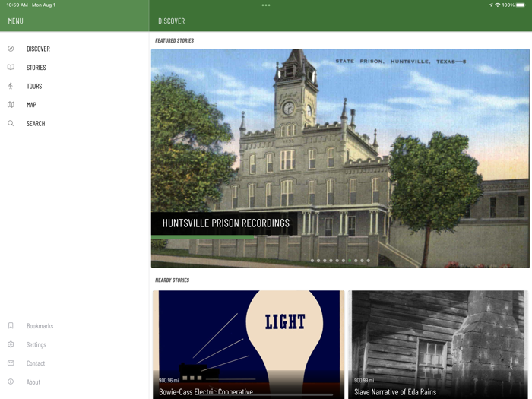This screenshot has width=532, height=399.
Task: Select the last carousel page dot
Action: (x=369, y=261)
